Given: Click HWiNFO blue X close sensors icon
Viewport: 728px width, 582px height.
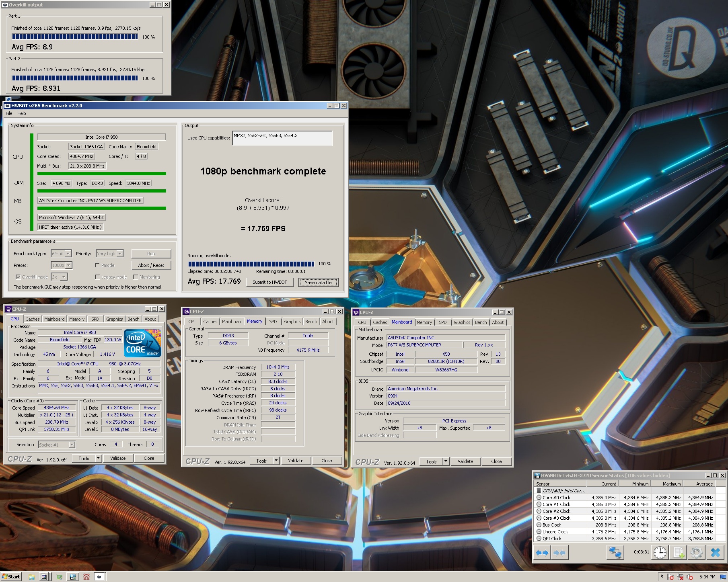Looking at the screenshot, I should point(716,553).
